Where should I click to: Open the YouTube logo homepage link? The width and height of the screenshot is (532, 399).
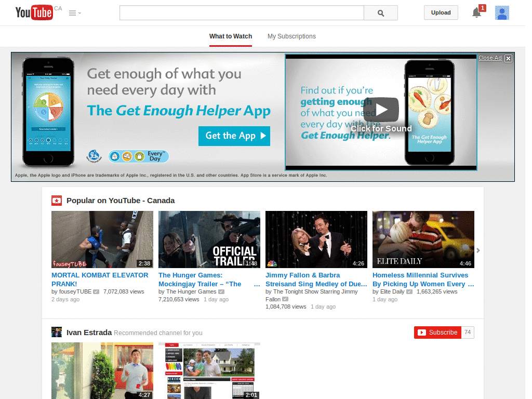coord(34,12)
